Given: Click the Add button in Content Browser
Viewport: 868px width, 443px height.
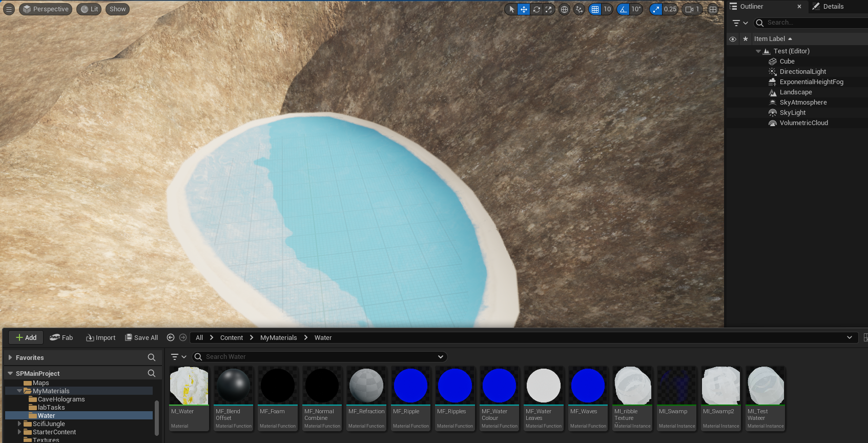Looking at the screenshot, I should [26, 337].
